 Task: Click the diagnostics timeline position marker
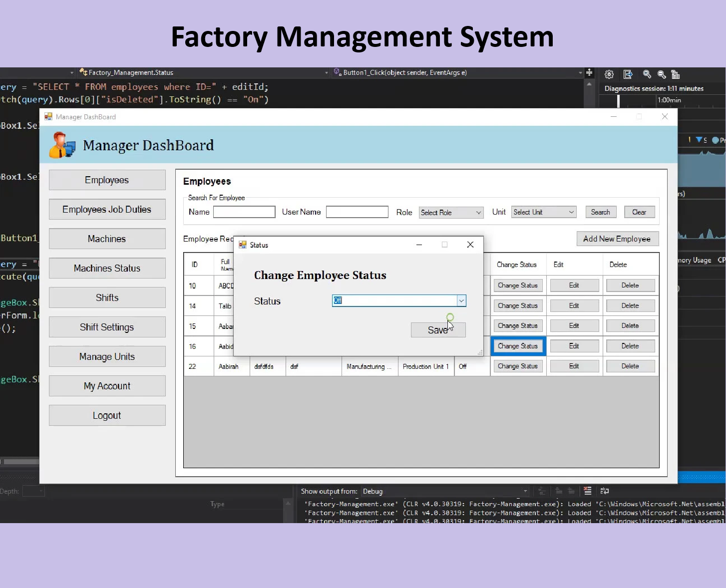tap(618, 100)
